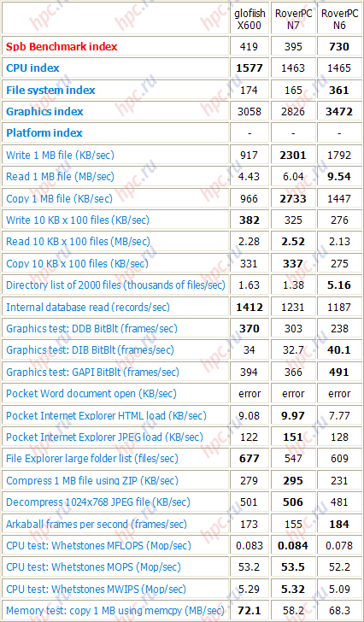Select the HTML load value 9.97
This screenshot has width=364, height=622.
(x=293, y=416)
